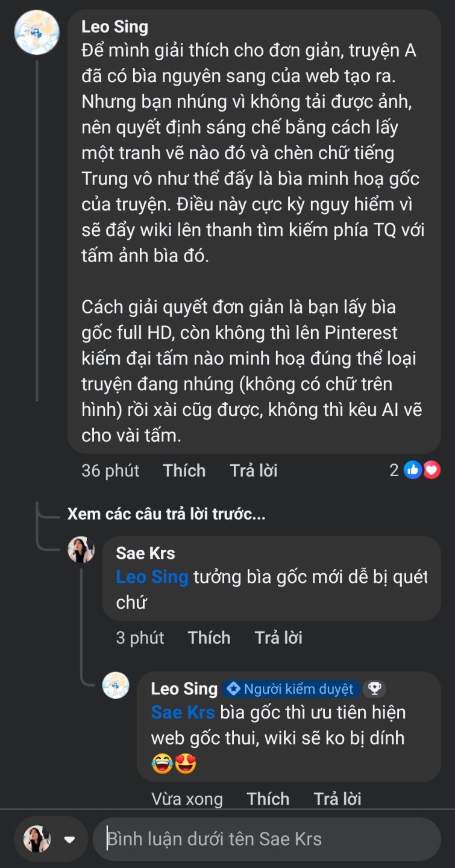Click the blue like reaction icon

tap(413, 470)
